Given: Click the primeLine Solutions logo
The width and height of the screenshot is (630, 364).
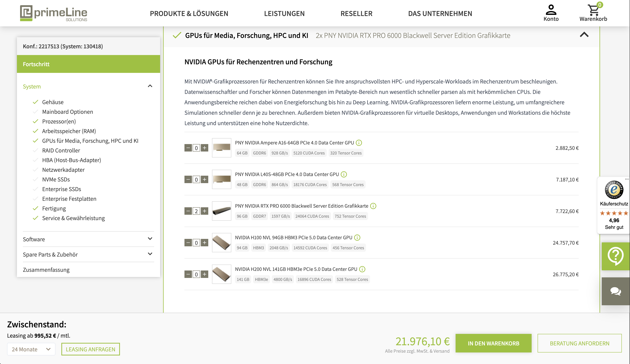Looking at the screenshot, I should [54, 13].
